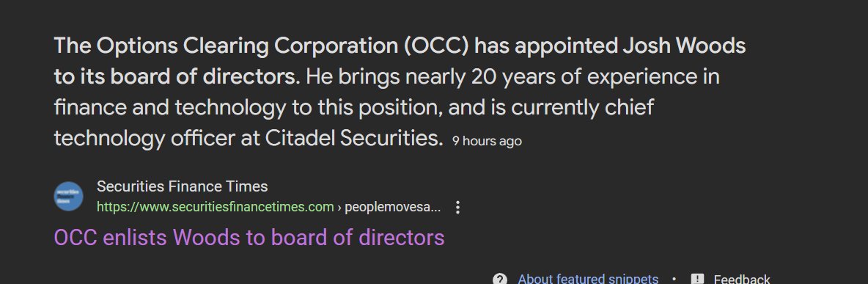Open 'OCC enlists Woods to board of directors'

[x=249, y=238]
